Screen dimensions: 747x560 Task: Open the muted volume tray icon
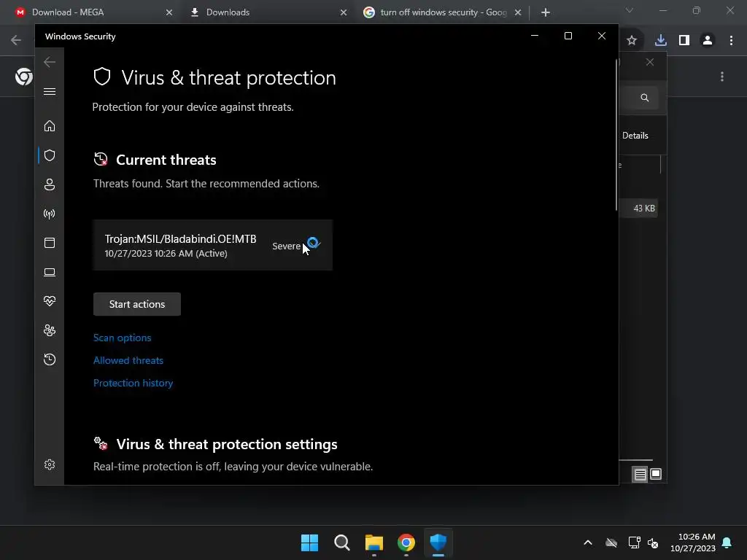pos(653,542)
